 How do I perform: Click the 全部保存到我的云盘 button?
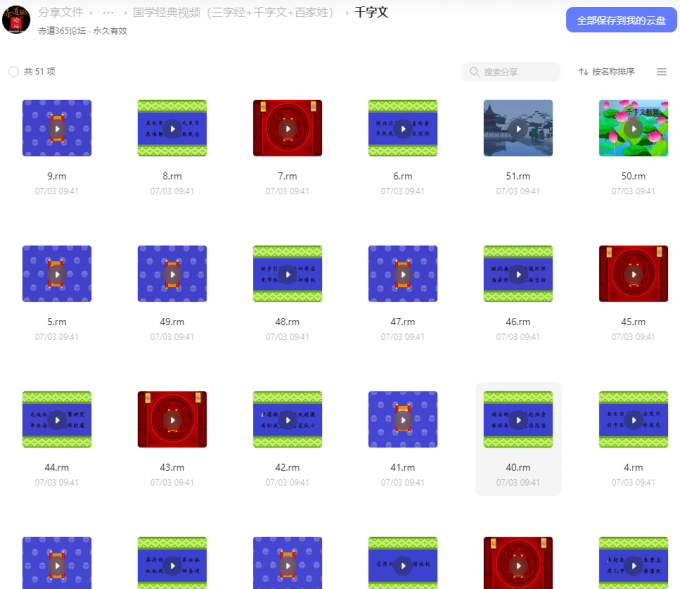pyautogui.click(x=621, y=20)
